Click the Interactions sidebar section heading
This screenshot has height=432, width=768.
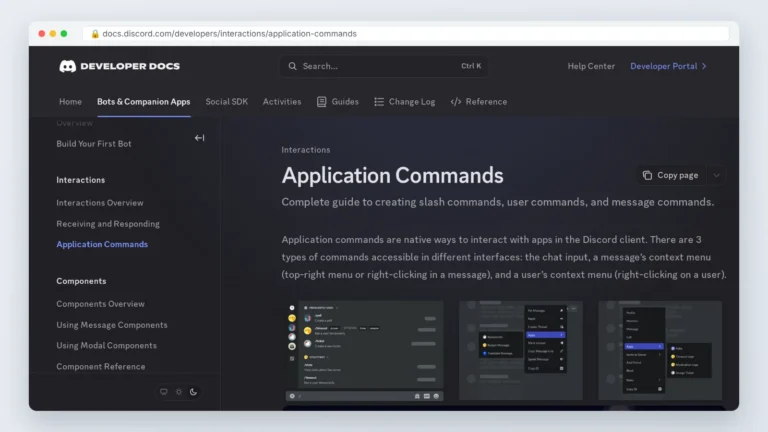point(80,180)
